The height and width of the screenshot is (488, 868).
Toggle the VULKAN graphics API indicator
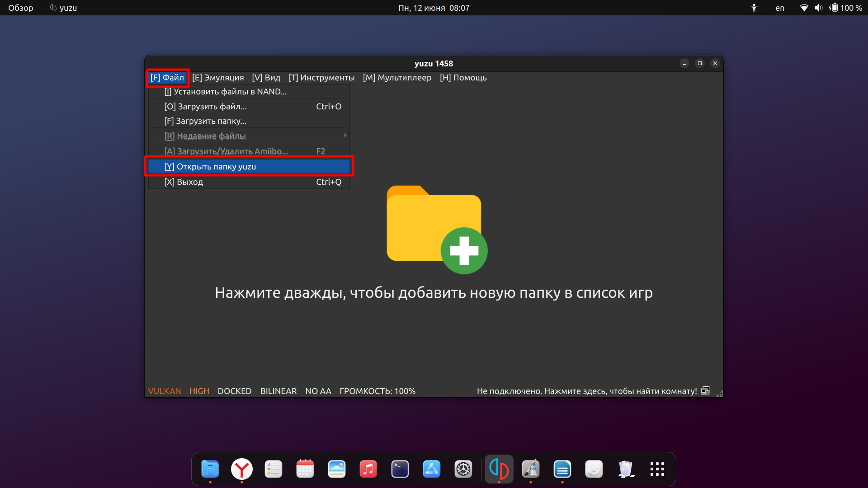tap(165, 391)
